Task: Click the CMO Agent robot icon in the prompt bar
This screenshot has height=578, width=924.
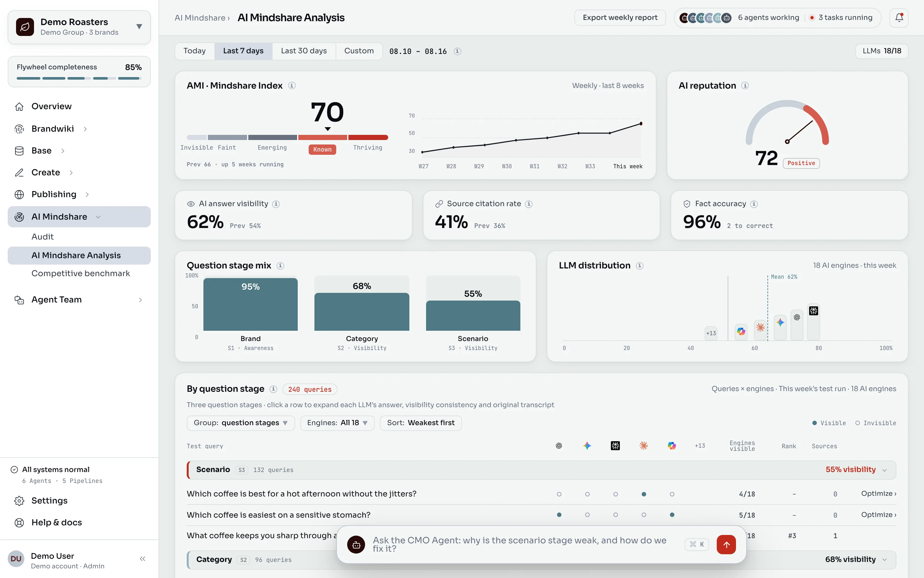Action: [x=356, y=545]
